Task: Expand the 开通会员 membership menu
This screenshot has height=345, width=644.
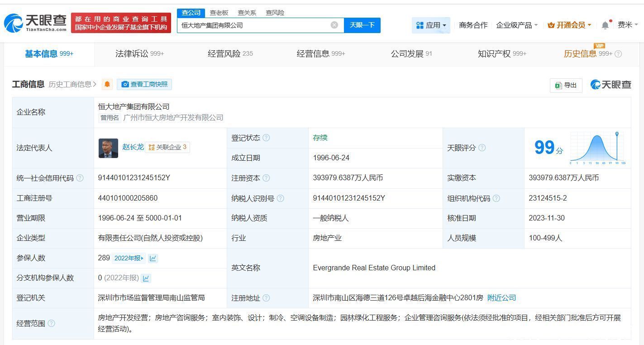Action: 569,25
